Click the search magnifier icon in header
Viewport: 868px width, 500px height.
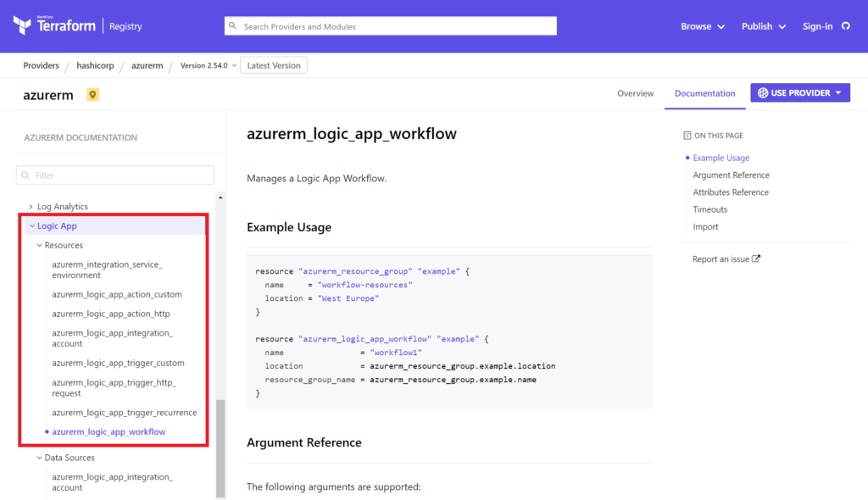[x=232, y=26]
